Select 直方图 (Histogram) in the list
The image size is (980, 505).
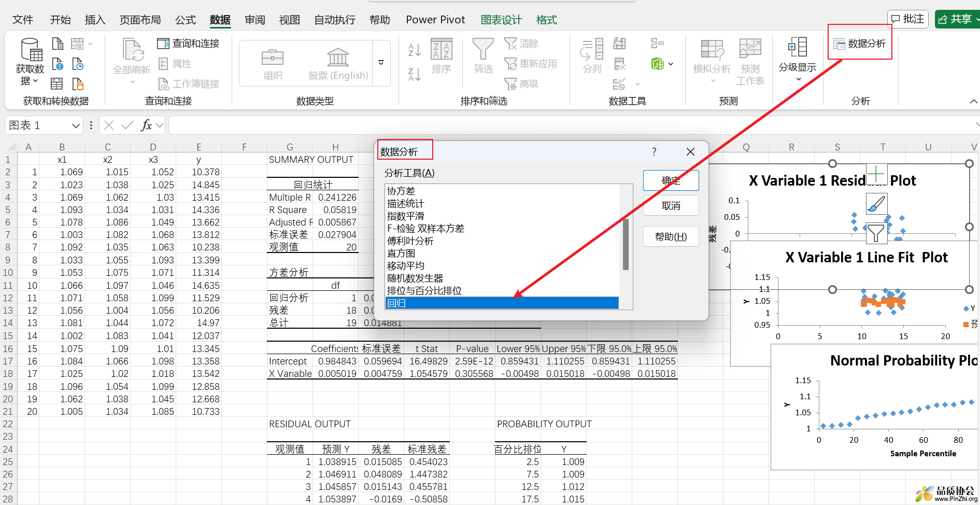(502, 253)
